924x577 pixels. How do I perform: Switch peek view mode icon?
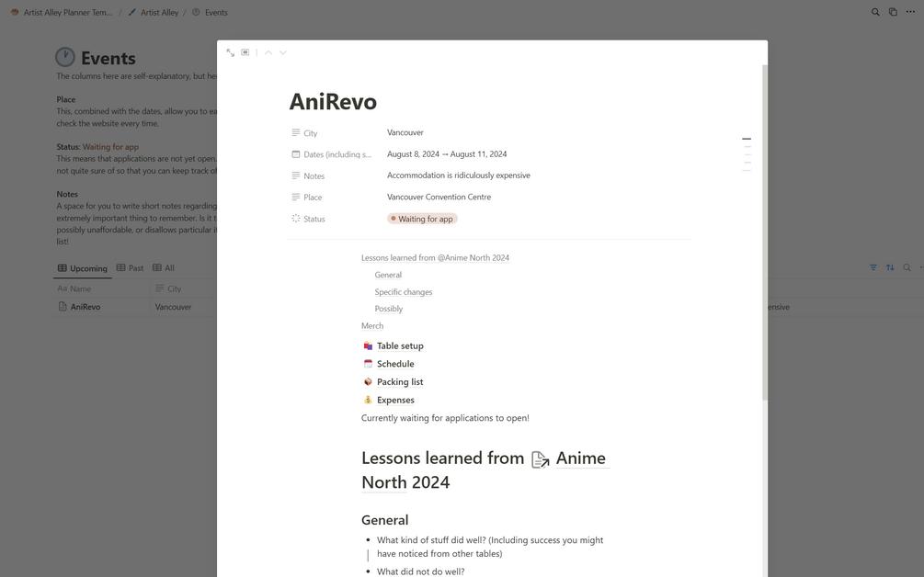[x=245, y=52]
